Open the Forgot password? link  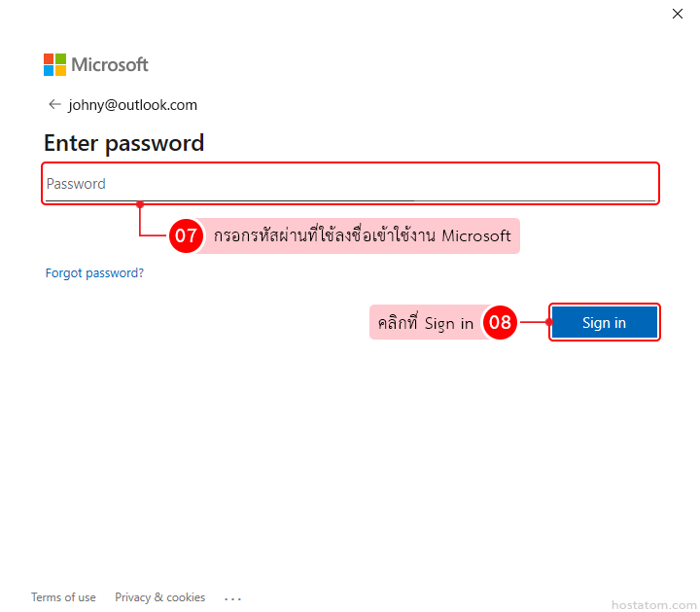point(94,273)
